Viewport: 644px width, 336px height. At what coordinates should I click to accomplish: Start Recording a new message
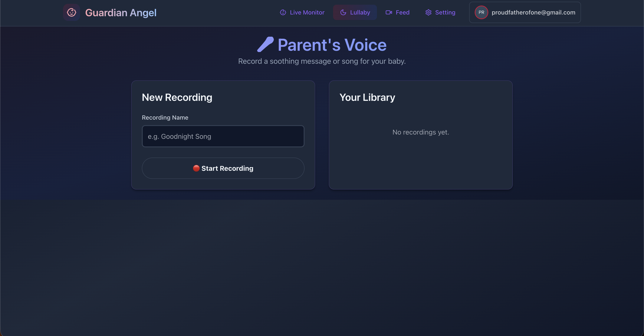(x=223, y=168)
